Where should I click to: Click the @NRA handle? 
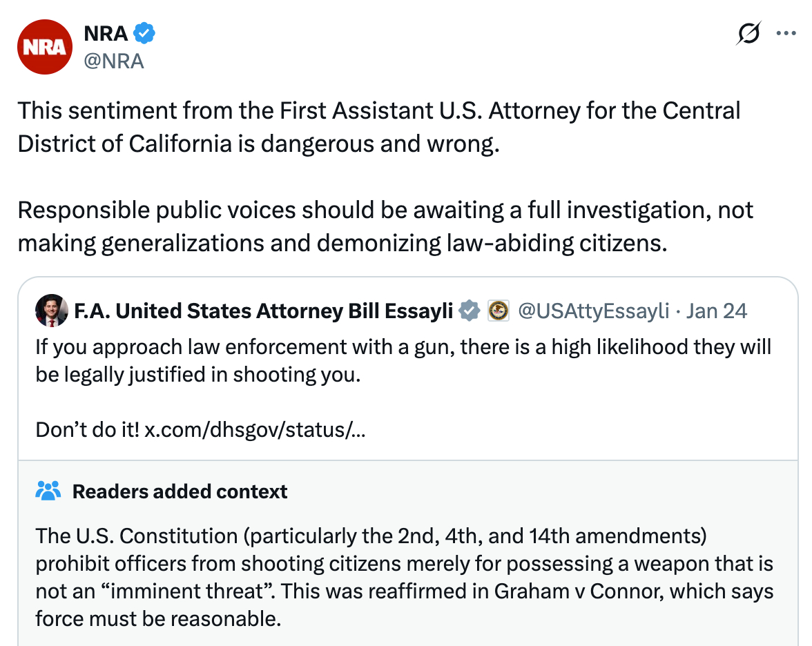(x=113, y=61)
